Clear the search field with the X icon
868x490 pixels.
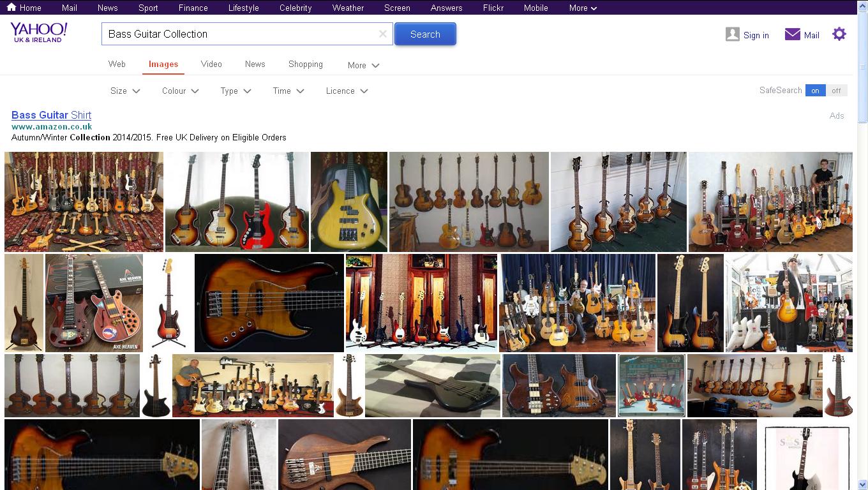pyautogui.click(x=382, y=34)
